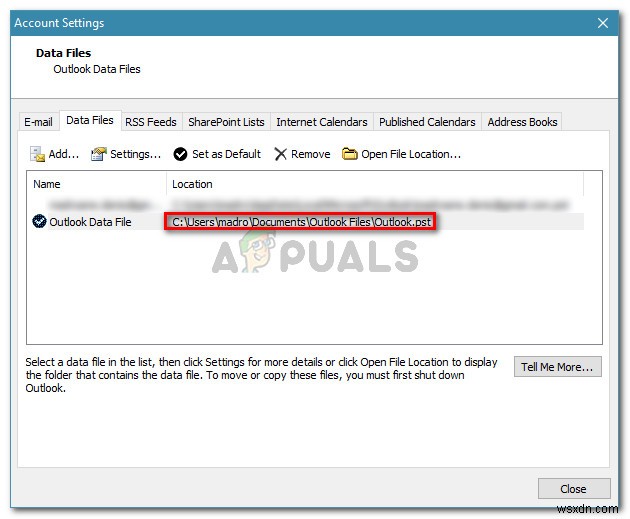Select the Internet Calendars tab
This screenshot has width=630, height=519.
(x=322, y=122)
